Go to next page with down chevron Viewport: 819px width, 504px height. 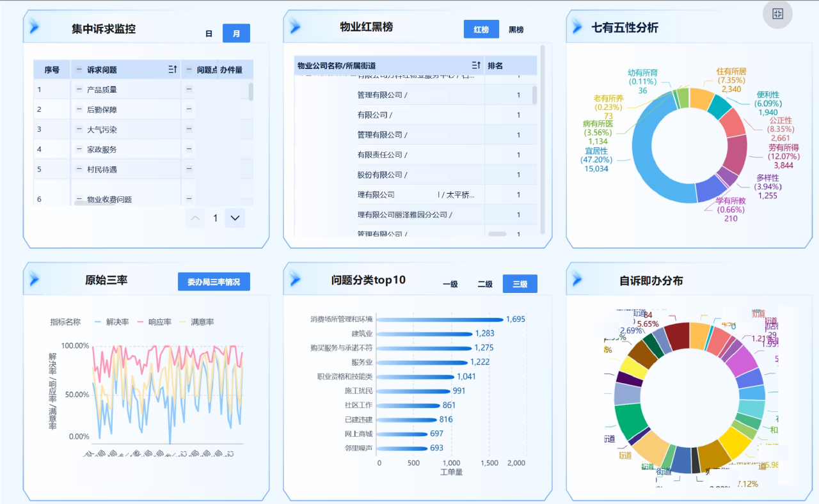click(235, 218)
